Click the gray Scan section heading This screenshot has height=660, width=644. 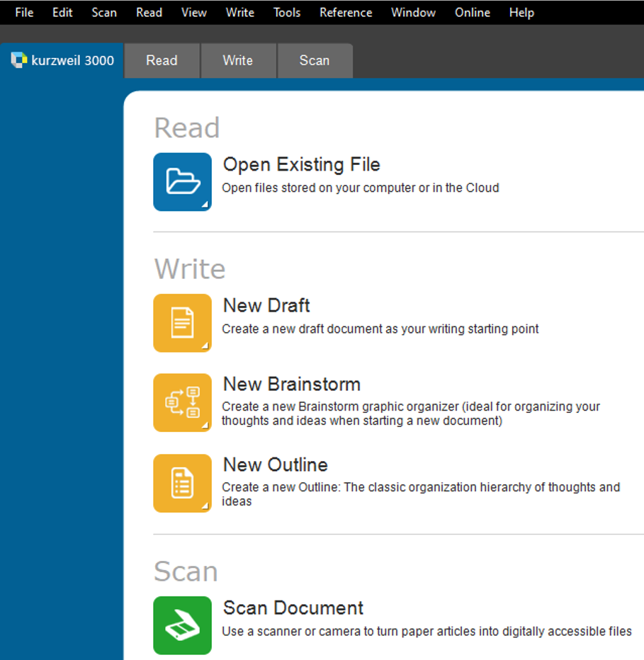click(186, 571)
